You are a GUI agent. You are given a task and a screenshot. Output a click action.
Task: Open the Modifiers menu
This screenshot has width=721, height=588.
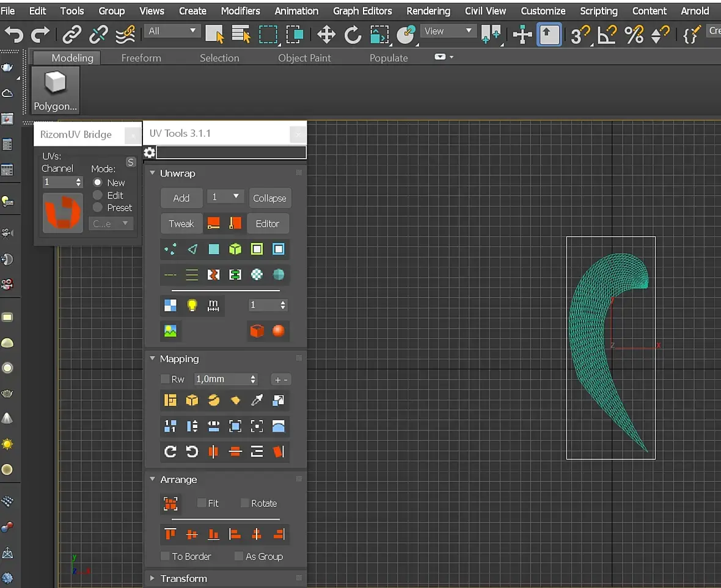(x=240, y=11)
